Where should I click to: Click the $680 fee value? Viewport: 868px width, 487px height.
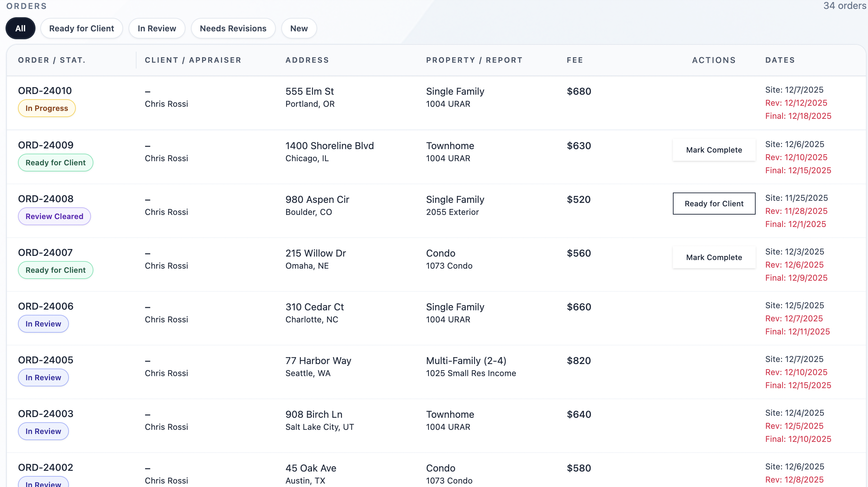579,91
